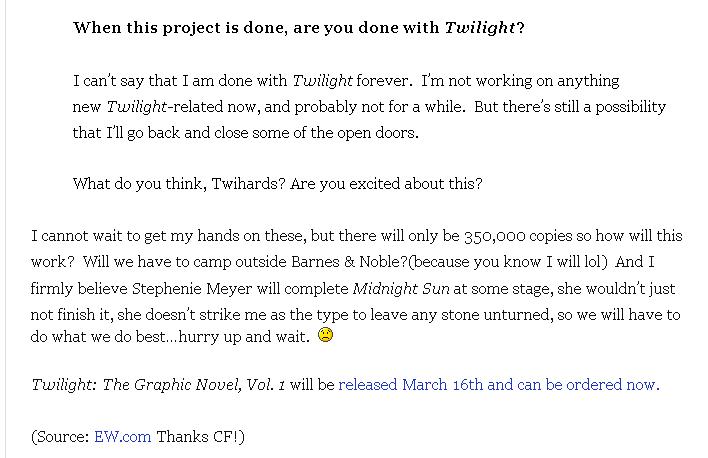Click the sad face emoticon

pyautogui.click(x=326, y=335)
